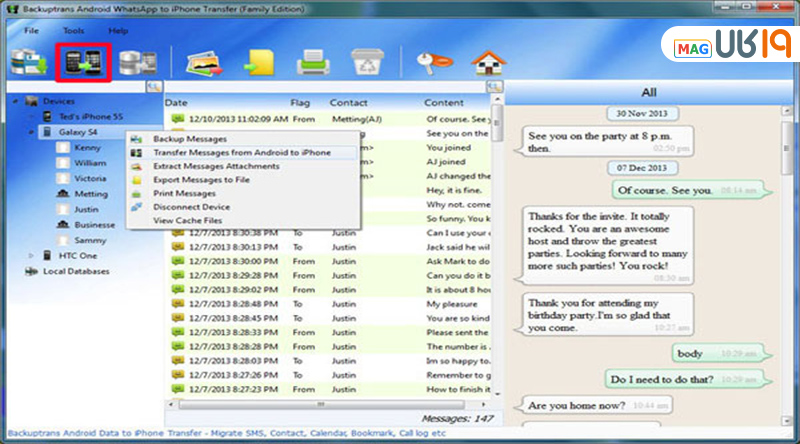Screen dimensions: 800x444
Task: Click Backuptrans Android Data to iPhone Transfer link
Action: pos(105,433)
